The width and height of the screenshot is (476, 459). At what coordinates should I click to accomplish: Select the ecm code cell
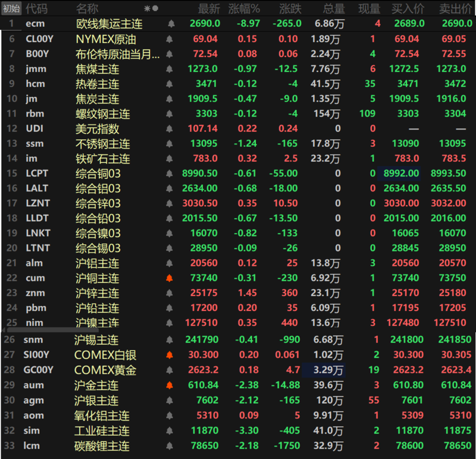[x=35, y=24]
